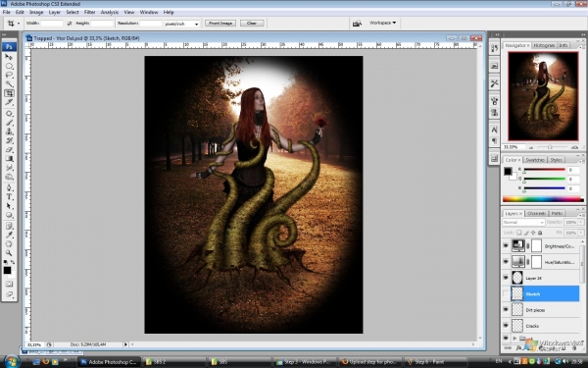Select the Hand tool

9,244
